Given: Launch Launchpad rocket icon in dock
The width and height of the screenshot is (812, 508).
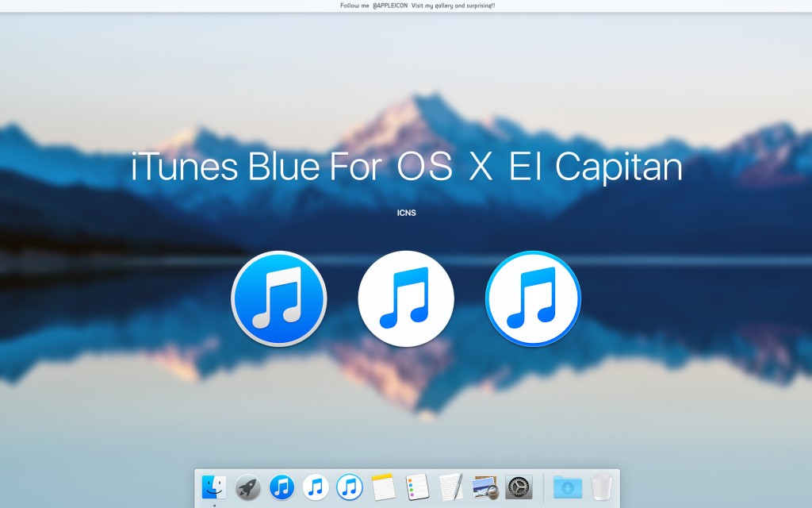Looking at the screenshot, I should point(247,487).
